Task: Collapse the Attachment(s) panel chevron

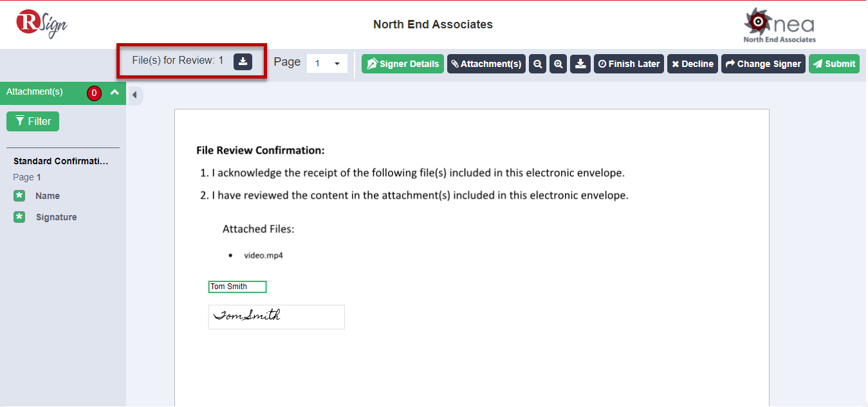Action: pos(115,92)
